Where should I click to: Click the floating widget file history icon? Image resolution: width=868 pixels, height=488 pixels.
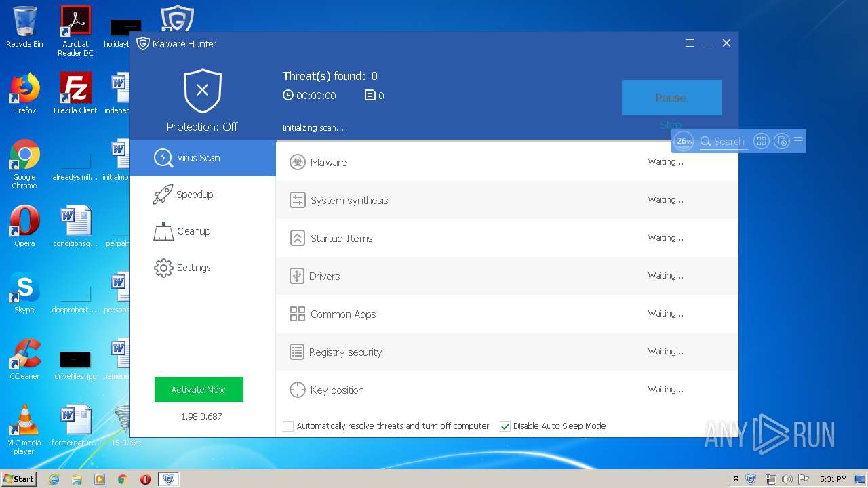pyautogui.click(x=782, y=141)
